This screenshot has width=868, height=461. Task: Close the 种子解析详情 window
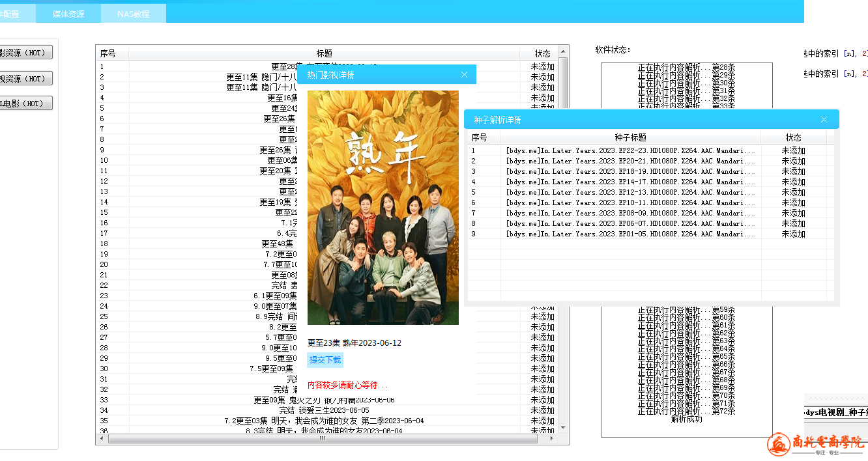pos(824,120)
